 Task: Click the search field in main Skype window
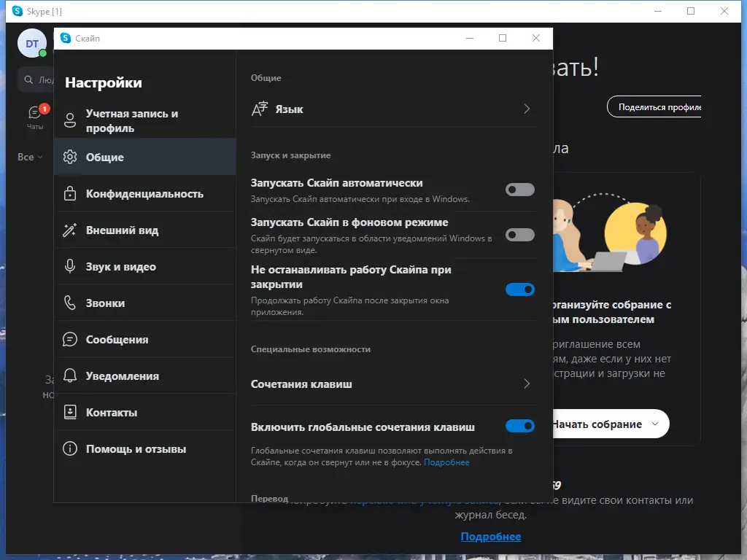point(36,79)
